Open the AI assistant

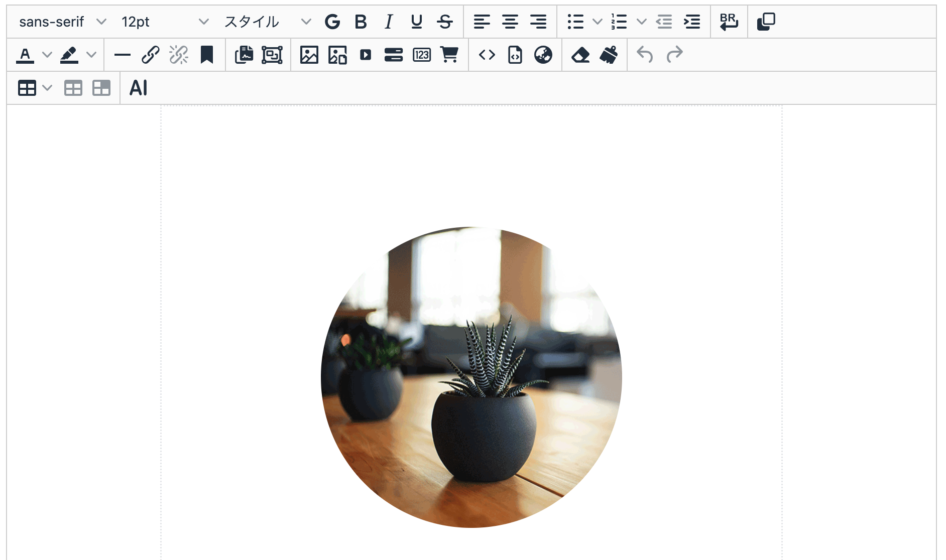139,88
